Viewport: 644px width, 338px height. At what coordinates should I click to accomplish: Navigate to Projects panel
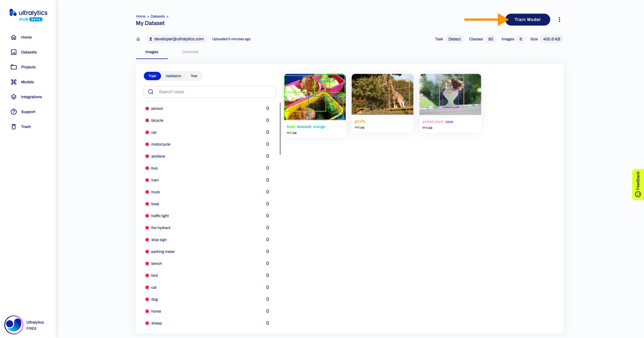[28, 66]
